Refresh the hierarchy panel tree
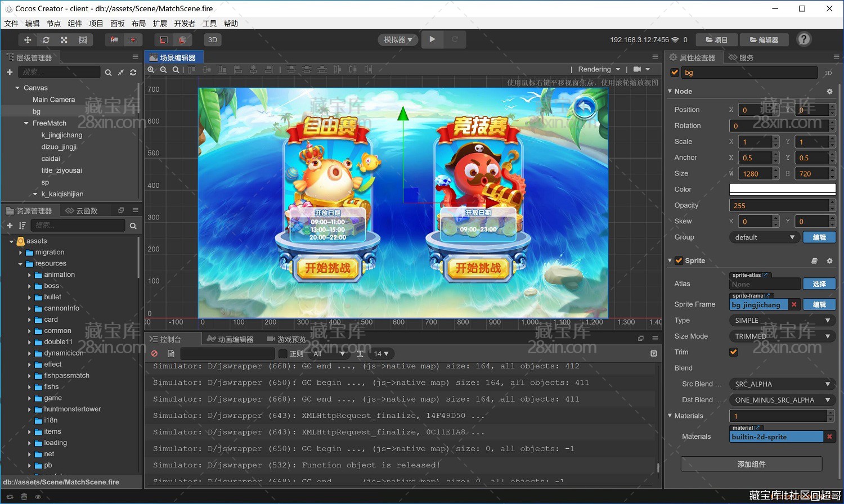Image resolution: width=844 pixels, height=504 pixels. 133,73
